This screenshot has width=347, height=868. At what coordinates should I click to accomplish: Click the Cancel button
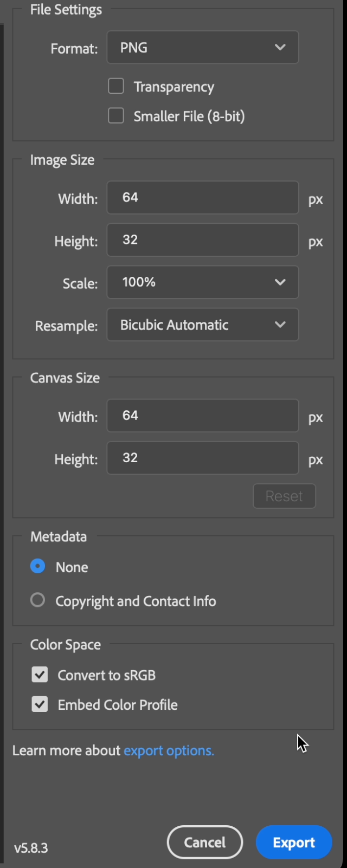click(x=204, y=842)
